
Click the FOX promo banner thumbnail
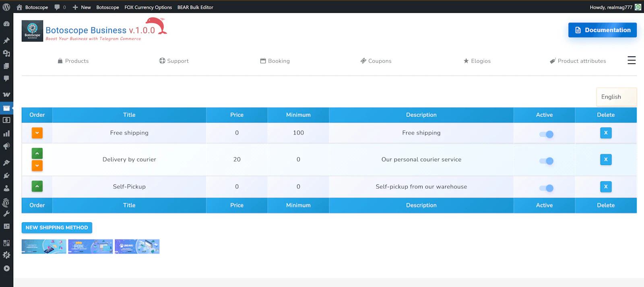(91, 246)
